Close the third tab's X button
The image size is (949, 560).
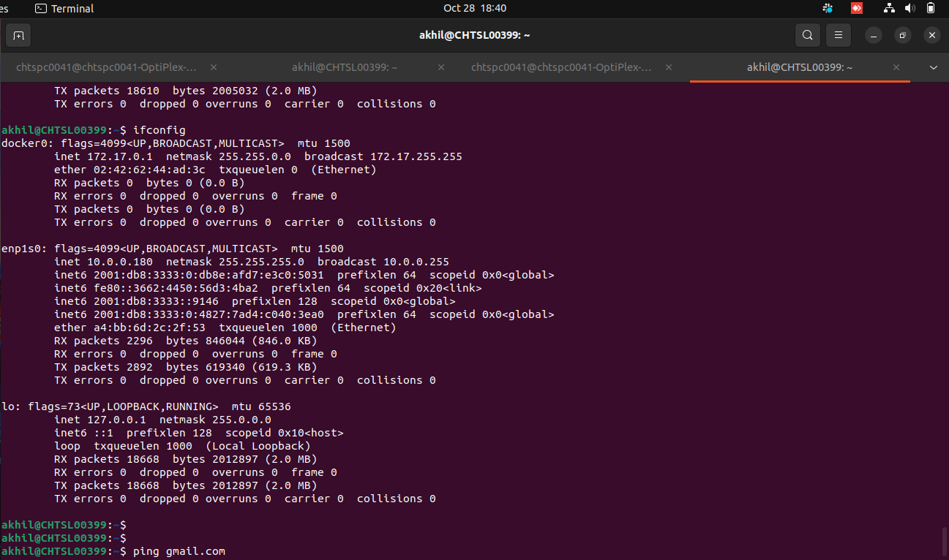pos(668,67)
